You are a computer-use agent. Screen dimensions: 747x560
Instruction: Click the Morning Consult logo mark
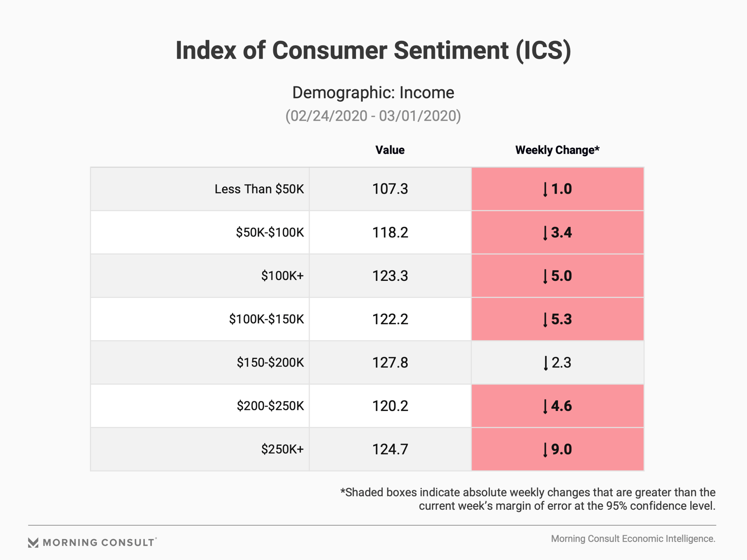pos(33,542)
